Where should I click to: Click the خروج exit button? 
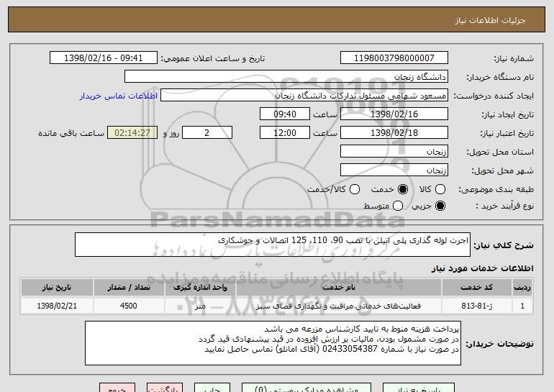pyautogui.click(x=117, y=388)
